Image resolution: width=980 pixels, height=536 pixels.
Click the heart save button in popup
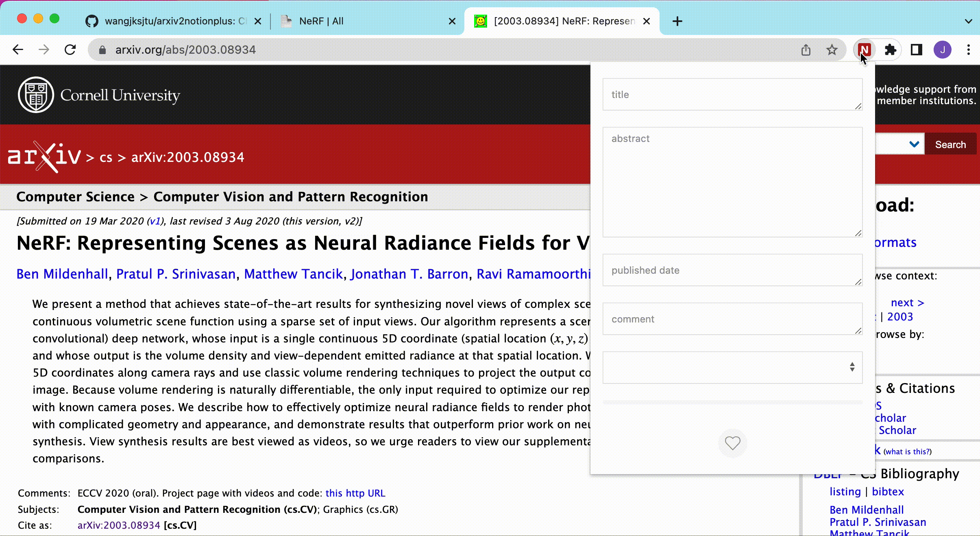(732, 443)
